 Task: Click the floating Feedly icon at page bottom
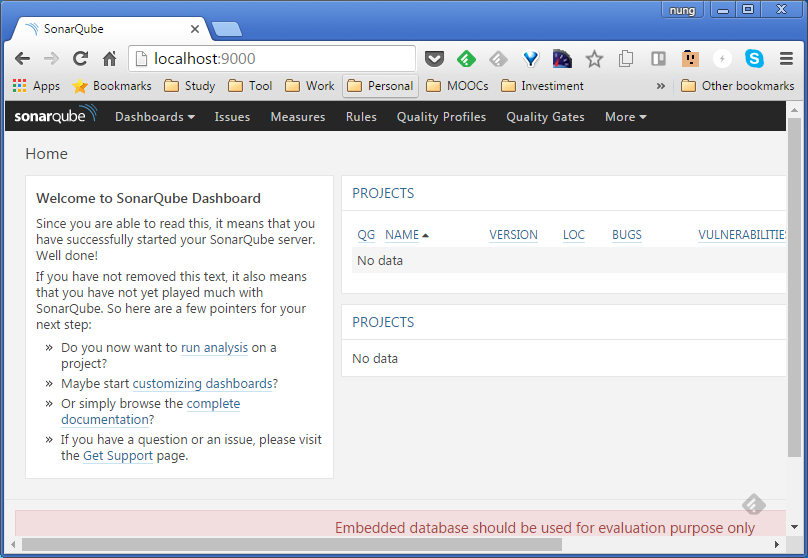point(754,504)
